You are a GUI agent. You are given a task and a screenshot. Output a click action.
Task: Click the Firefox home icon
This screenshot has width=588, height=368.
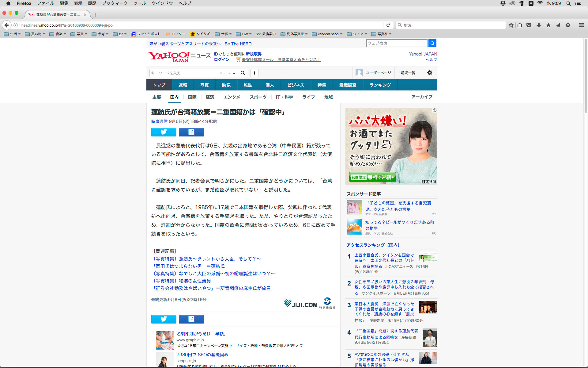548,25
